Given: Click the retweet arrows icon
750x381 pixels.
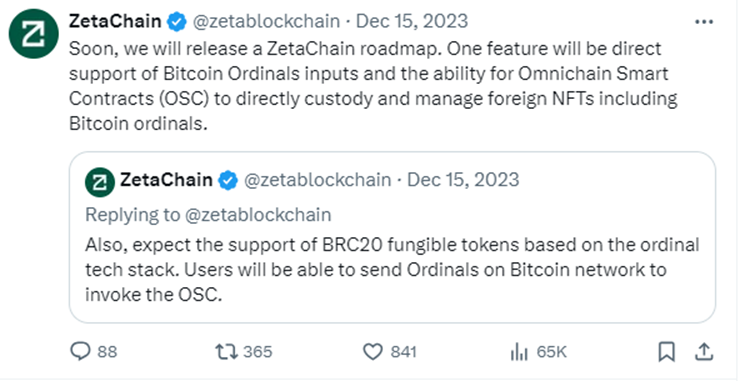Looking at the screenshot, I should point(226,352).
